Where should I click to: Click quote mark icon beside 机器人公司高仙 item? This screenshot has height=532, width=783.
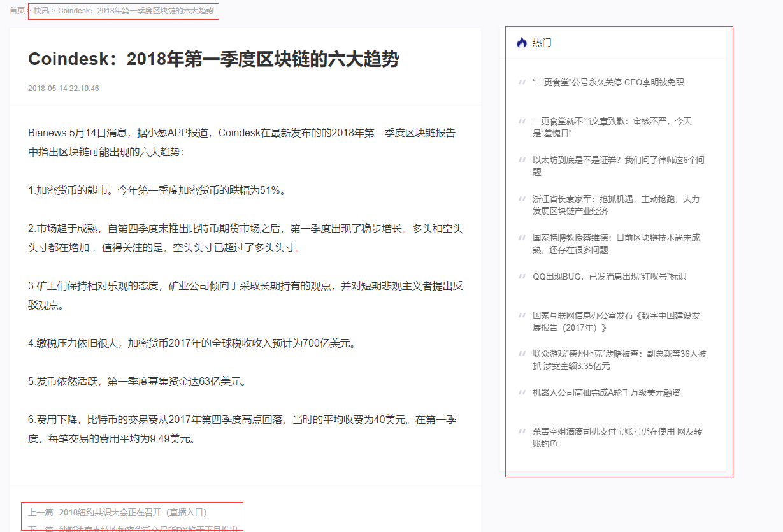(522, 391)
